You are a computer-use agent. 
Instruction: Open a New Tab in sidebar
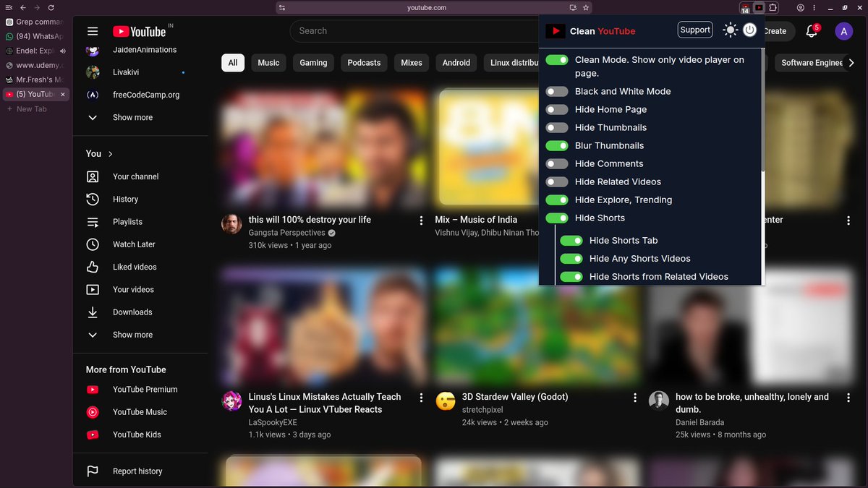[x=35, y=109]
